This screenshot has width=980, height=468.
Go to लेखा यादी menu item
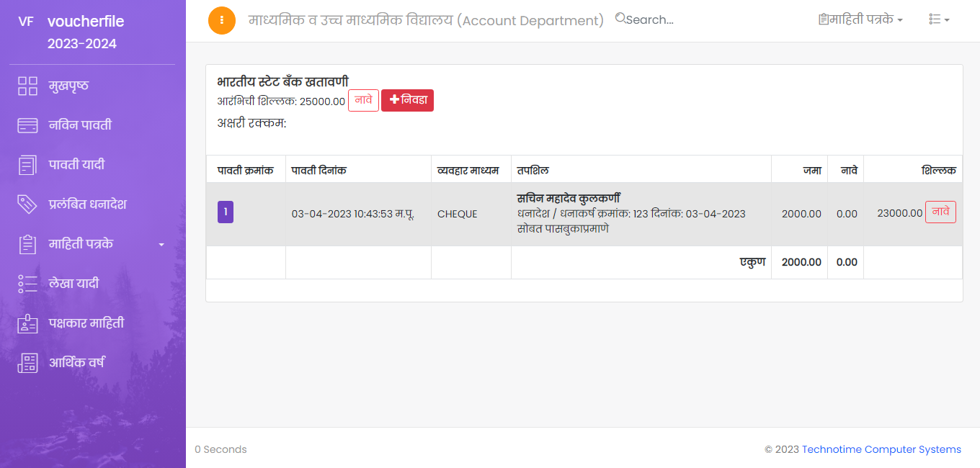(73, 284)
